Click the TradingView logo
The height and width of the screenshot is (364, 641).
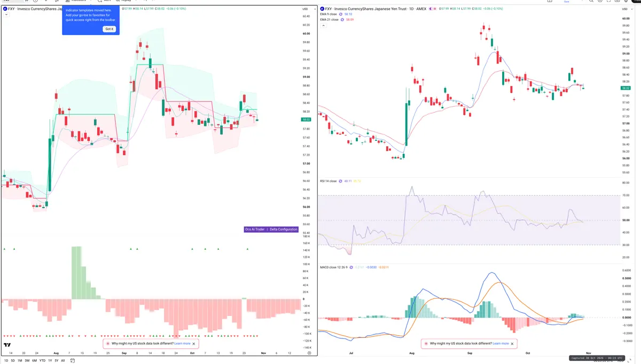[7, 345]
